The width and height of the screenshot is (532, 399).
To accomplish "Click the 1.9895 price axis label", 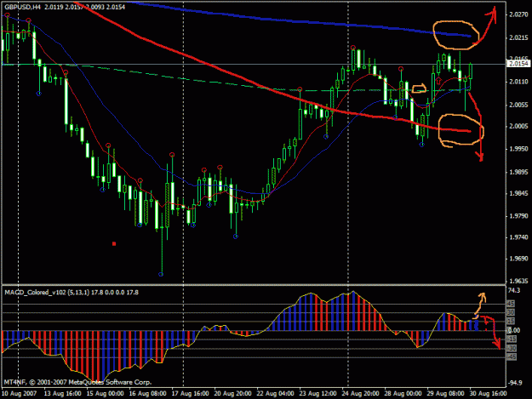I will pos(518,172).
